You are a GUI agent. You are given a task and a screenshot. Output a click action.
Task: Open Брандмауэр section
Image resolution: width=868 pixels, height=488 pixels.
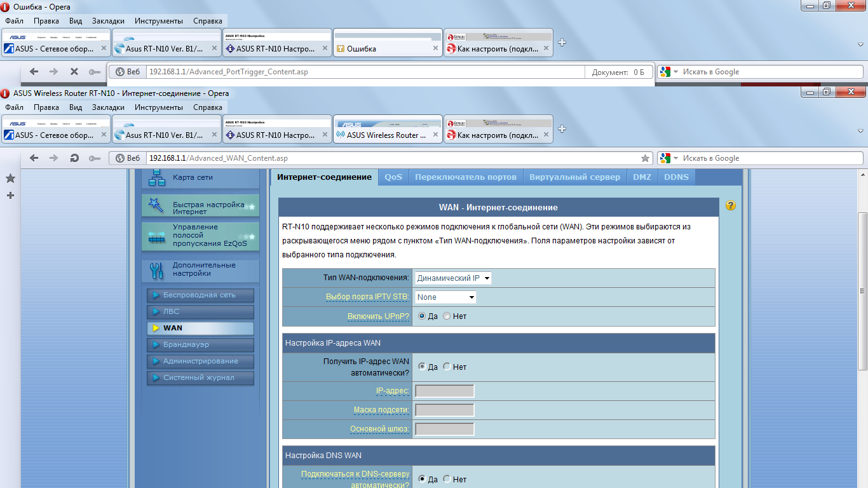point(200,345)
